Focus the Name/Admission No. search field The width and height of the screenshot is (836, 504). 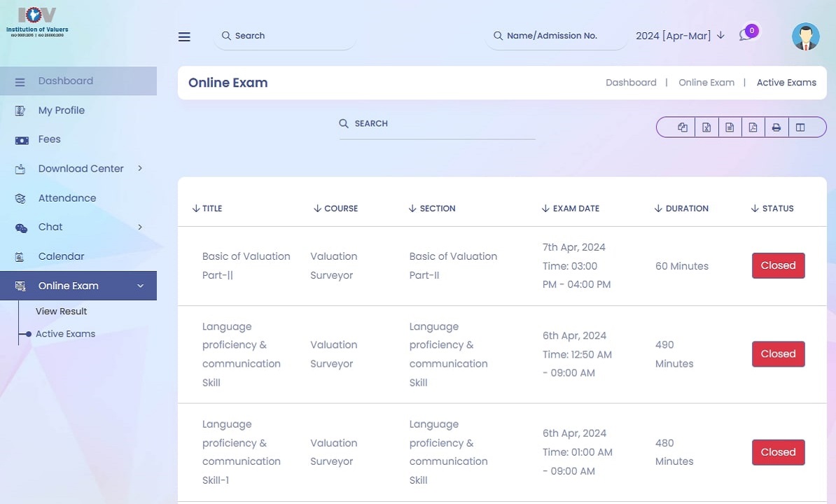[x=556, y=36]
